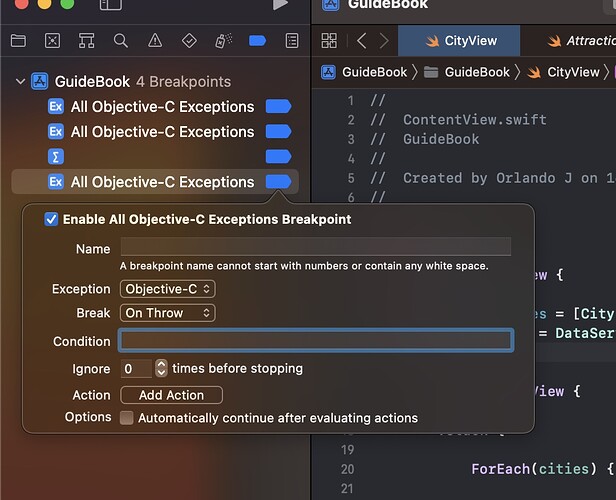
Task: Open the Symbol navigator
Action: (x=86, y=40)
